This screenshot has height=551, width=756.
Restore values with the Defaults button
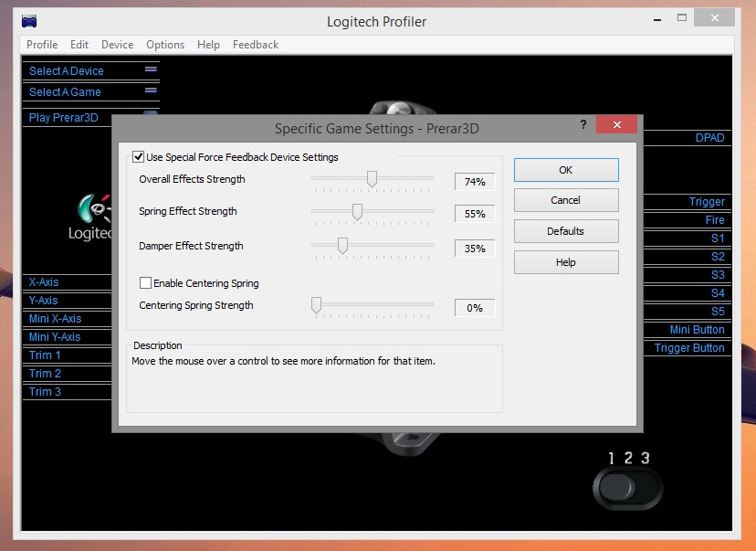point(566,231)
